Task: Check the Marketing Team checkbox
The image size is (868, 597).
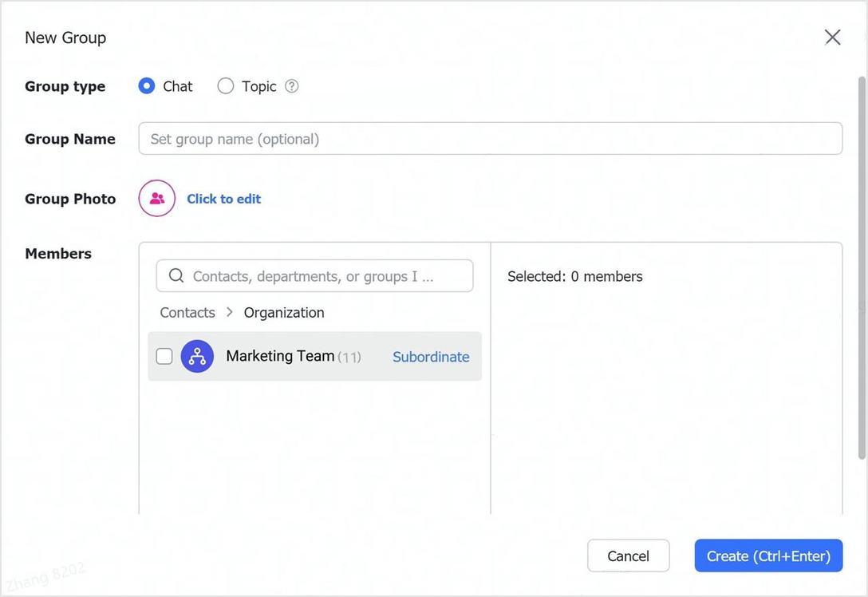Action: (164, 357)
